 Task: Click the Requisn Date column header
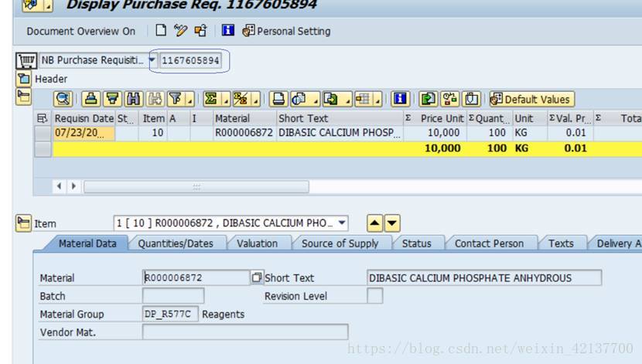[x=84, y=118]
